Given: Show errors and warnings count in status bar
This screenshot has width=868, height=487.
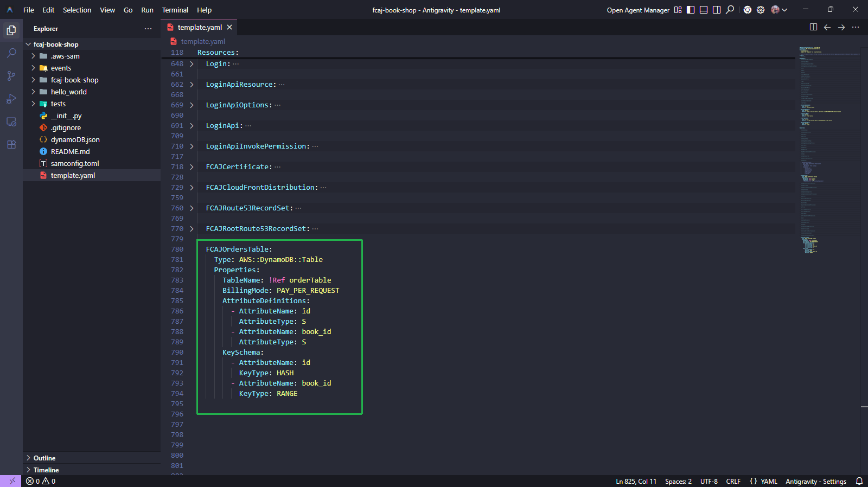Looking at the screenshot, I should [x=41, y=481].
